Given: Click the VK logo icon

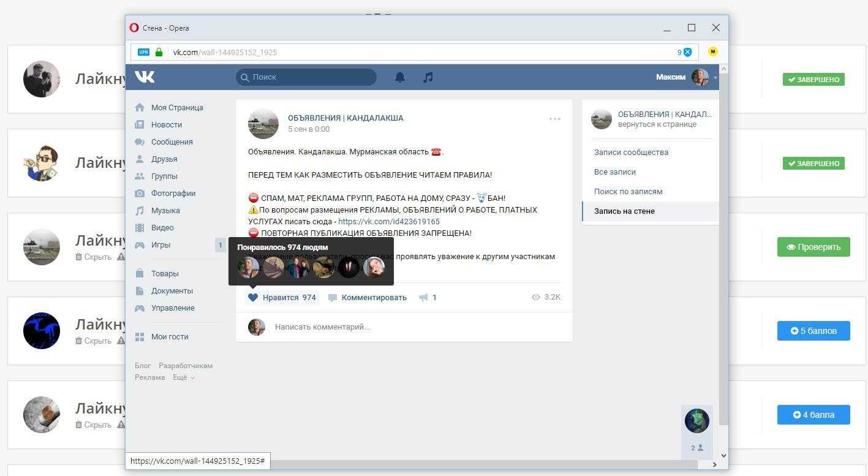Looking at the screenshot, I should [145, 77].
